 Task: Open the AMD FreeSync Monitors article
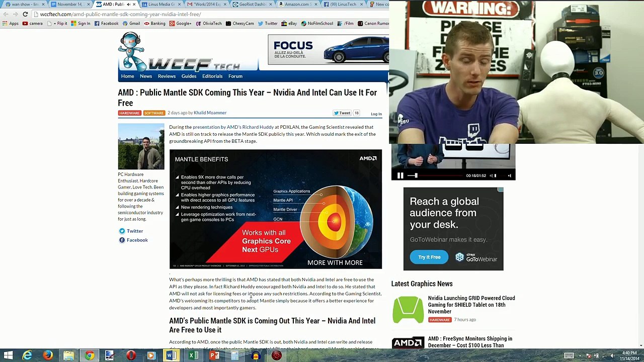coord(470,342)
